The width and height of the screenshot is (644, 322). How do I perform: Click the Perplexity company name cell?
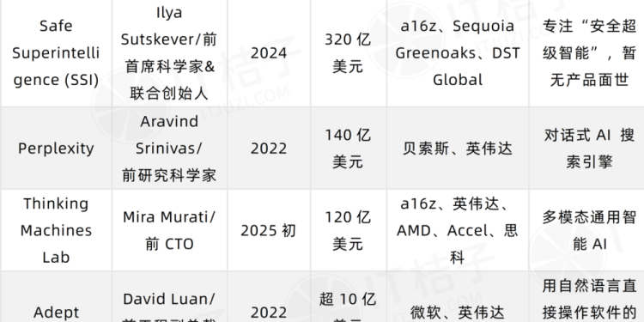pyautogui.click(x=56, y=149)
